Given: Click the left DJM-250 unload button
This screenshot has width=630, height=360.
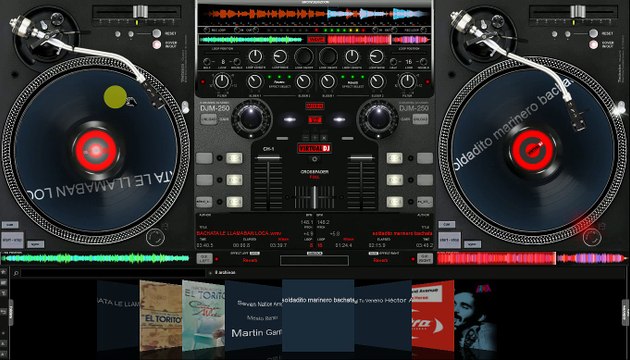Looking at the screenshot, I should click(209, 119).
